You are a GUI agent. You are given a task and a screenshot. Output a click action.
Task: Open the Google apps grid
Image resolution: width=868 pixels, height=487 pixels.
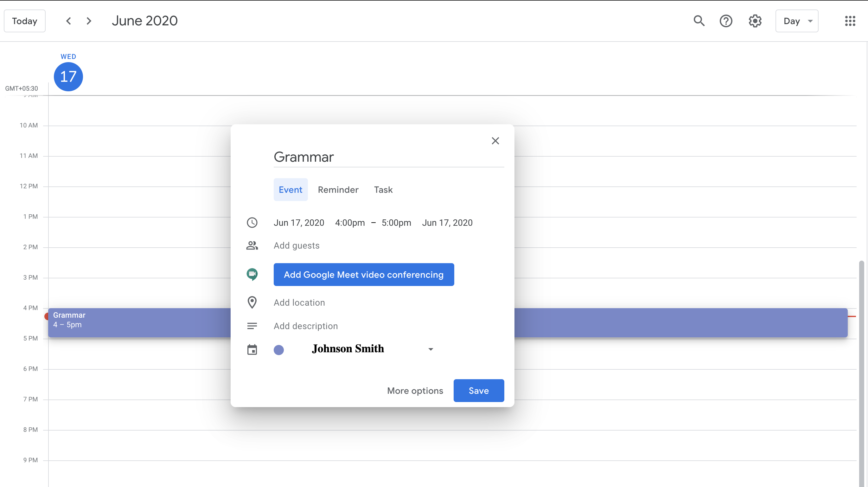850,21
